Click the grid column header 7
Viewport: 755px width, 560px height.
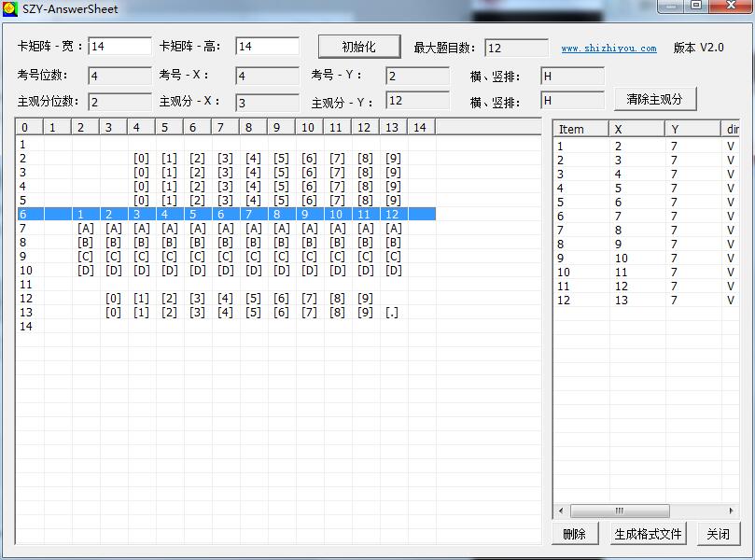[225, 127]
